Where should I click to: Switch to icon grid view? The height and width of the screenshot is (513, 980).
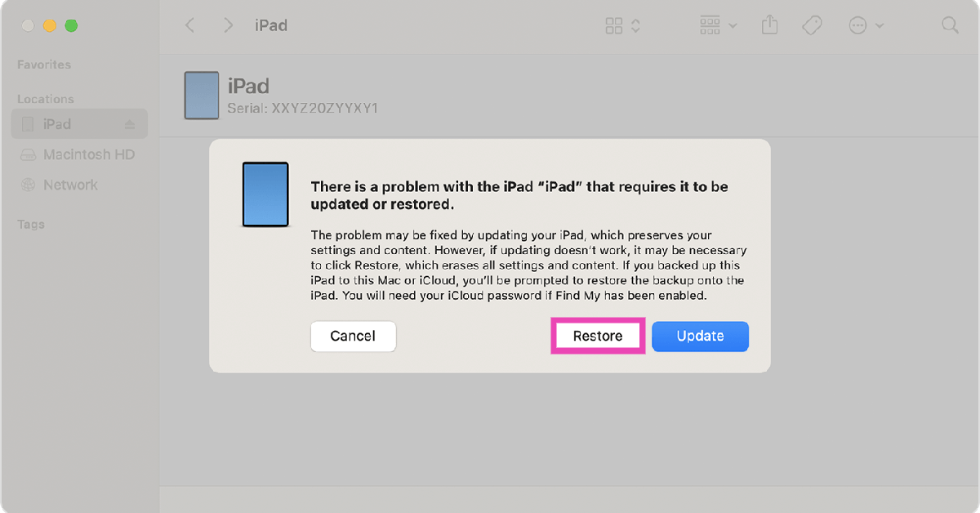tap(614, 25)
